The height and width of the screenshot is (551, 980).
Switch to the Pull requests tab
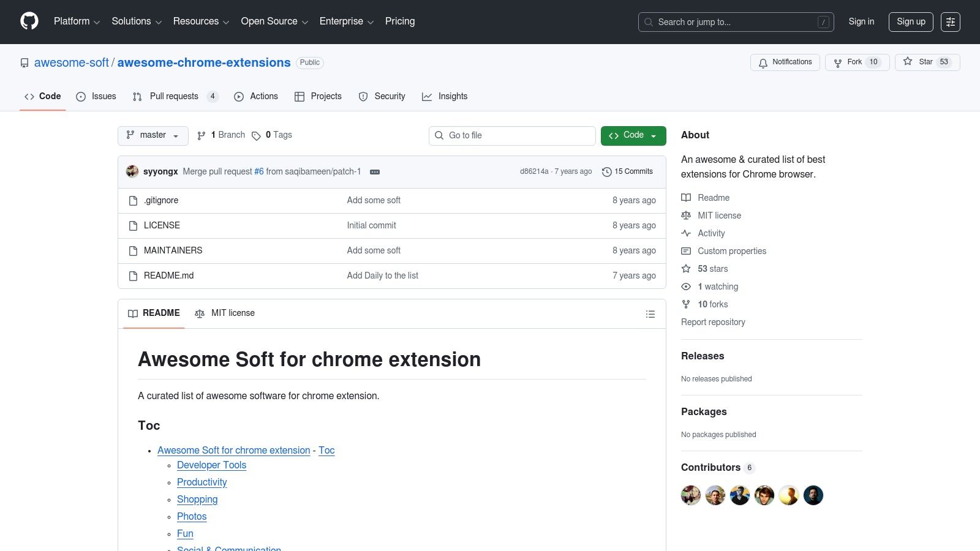[174, 96]
